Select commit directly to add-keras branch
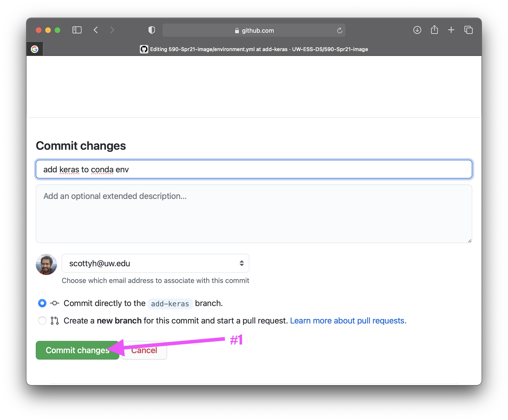 [42, 303]
